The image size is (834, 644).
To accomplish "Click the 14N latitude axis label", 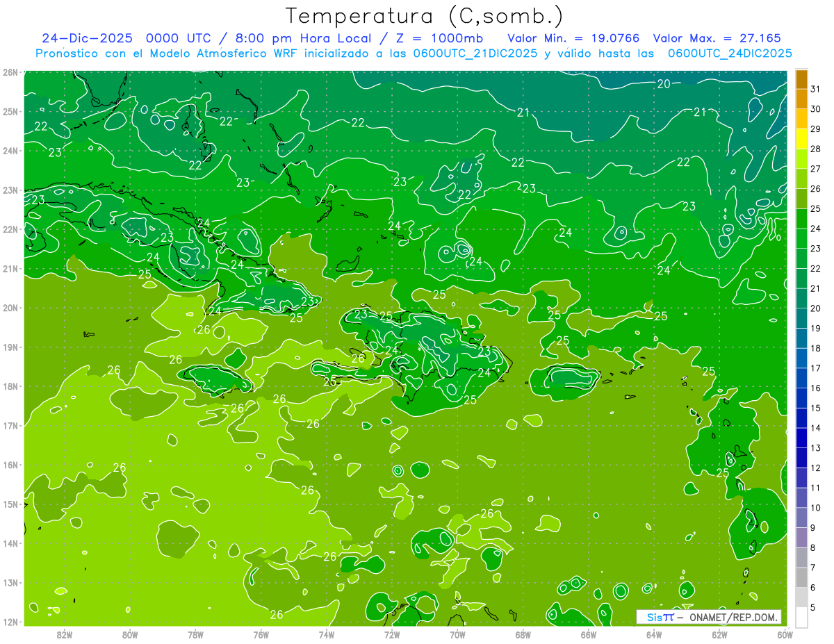I will [x=10, y=543].
